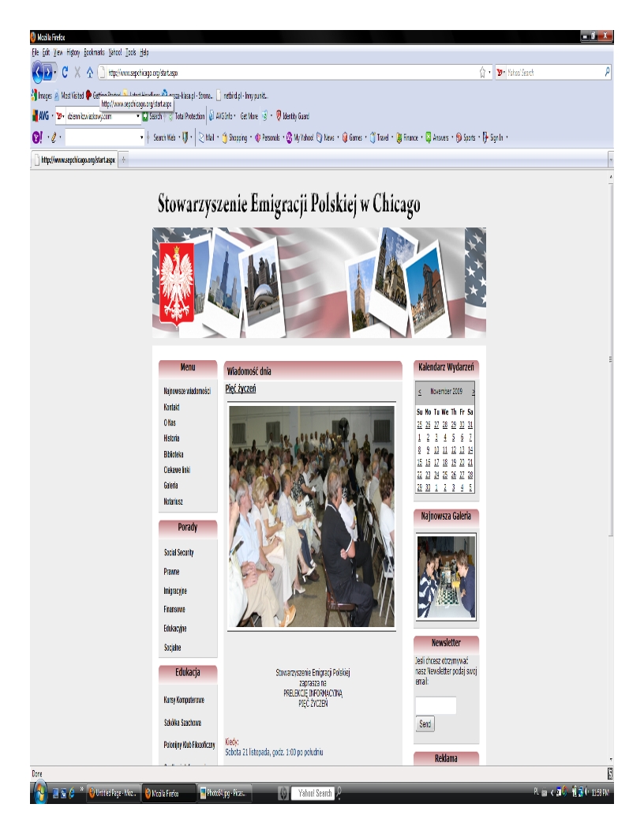Viewport: 644px width, 834px height.
Task: Click the Firefox reload page icon
Action: click(65, 73)
